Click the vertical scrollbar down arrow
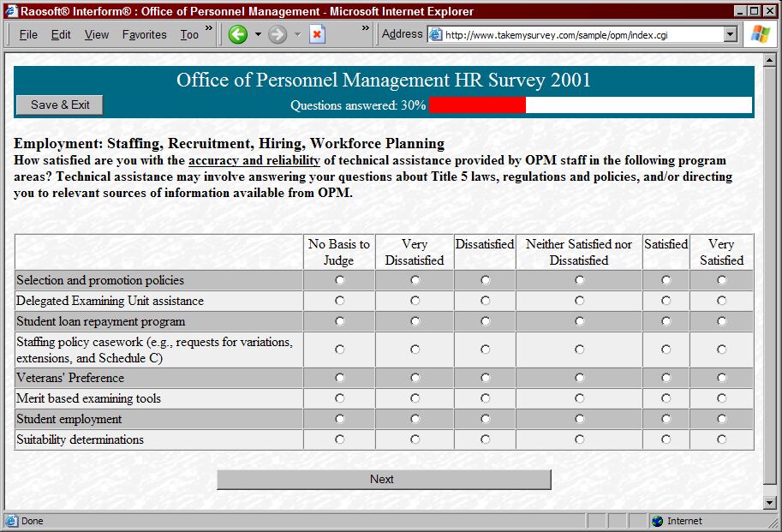The image size is (782, 532). [769, 503]
